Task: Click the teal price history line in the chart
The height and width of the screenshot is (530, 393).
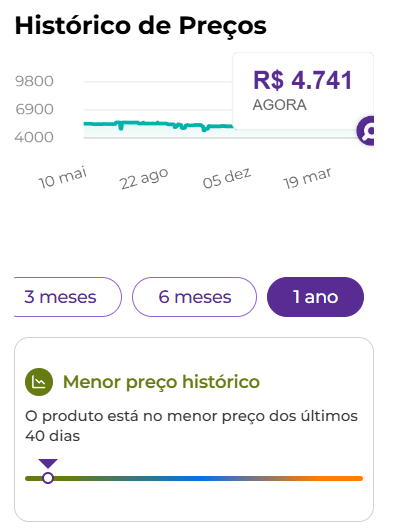Action: tap(159, 124)
